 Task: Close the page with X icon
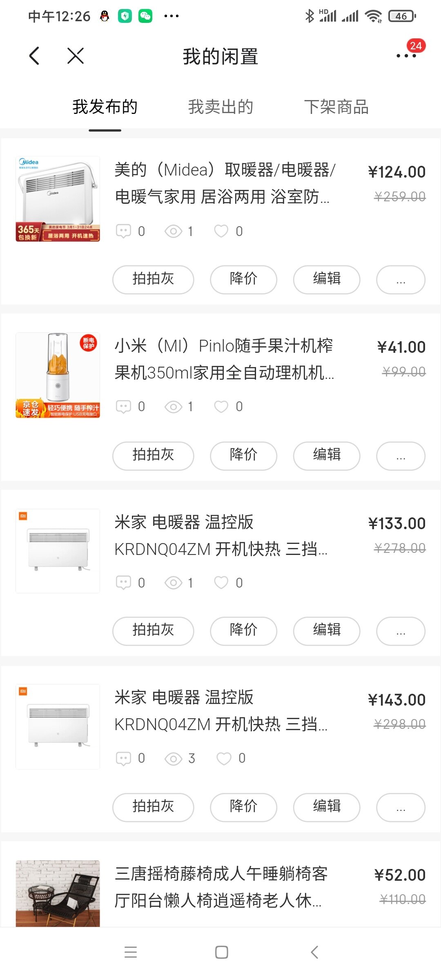pyautogui.click(x=76, y=56)
